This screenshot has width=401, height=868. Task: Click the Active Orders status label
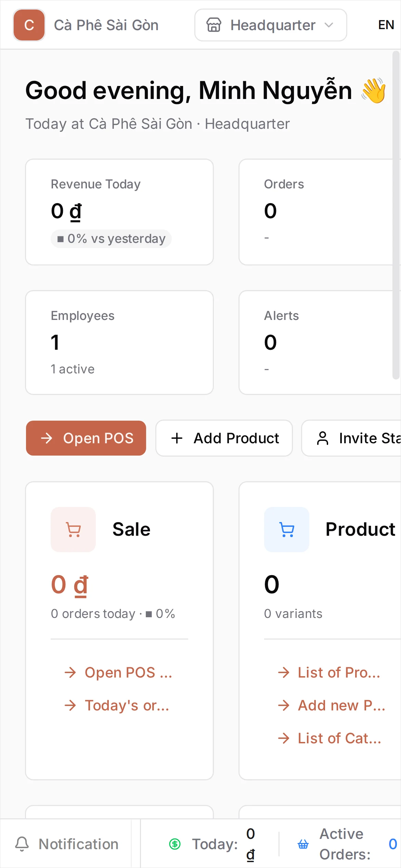click(x=345, y=844)
